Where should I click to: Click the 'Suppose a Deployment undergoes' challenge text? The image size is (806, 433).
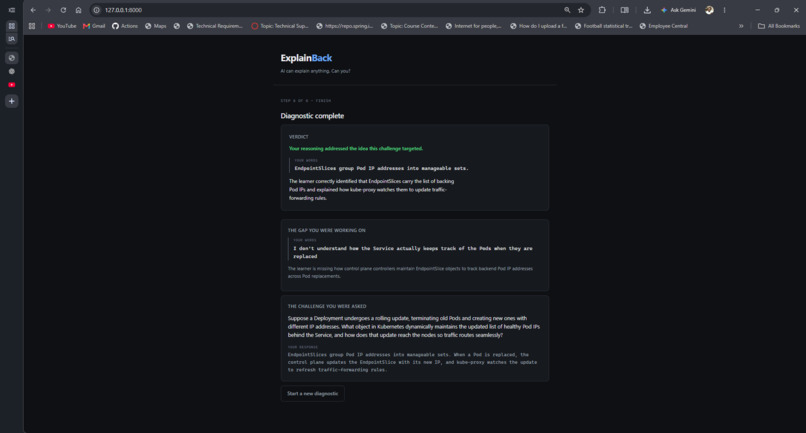414,327
